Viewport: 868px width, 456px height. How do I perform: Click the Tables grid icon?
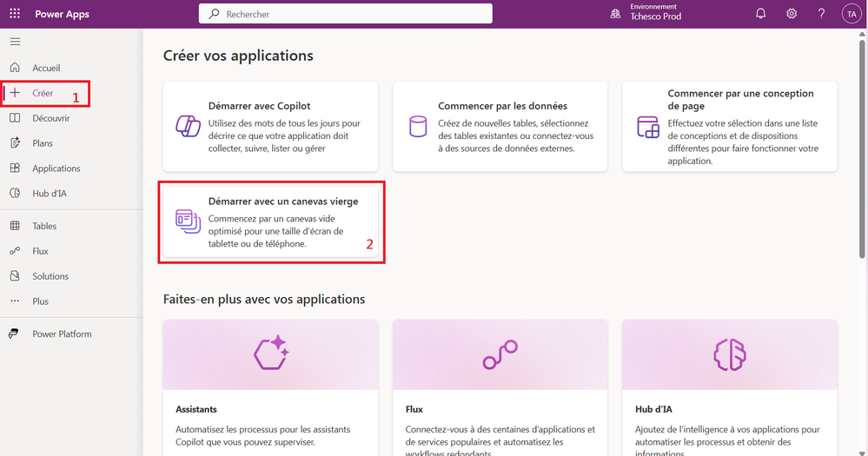click(15, 226)
